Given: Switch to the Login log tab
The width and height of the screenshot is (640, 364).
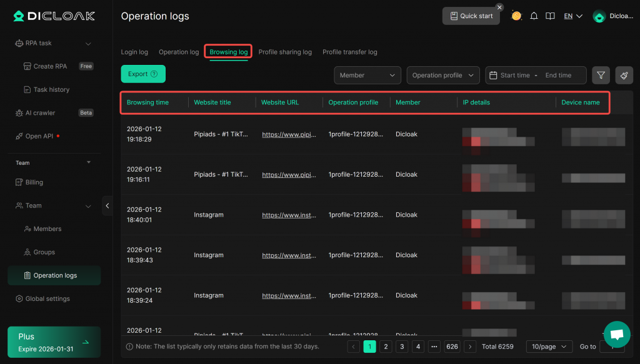Looking at the screenshot, I should coord(134,52).
